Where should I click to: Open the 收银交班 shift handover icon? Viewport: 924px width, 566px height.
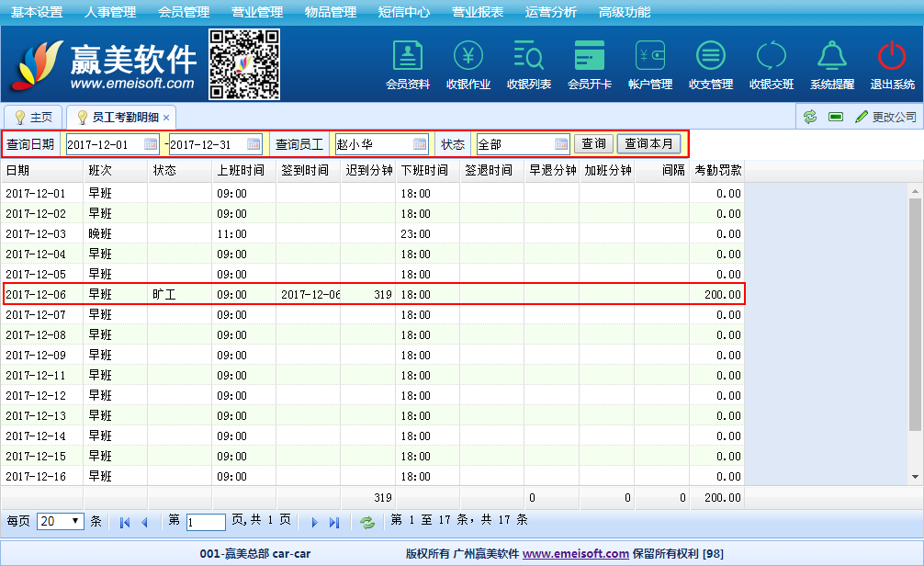click(772, 57)
